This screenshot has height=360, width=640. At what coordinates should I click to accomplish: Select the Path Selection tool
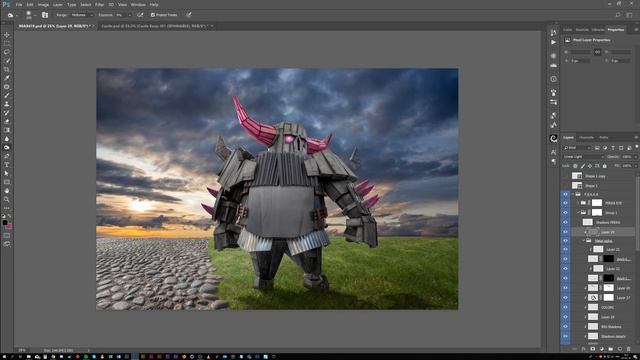[7, 173]
